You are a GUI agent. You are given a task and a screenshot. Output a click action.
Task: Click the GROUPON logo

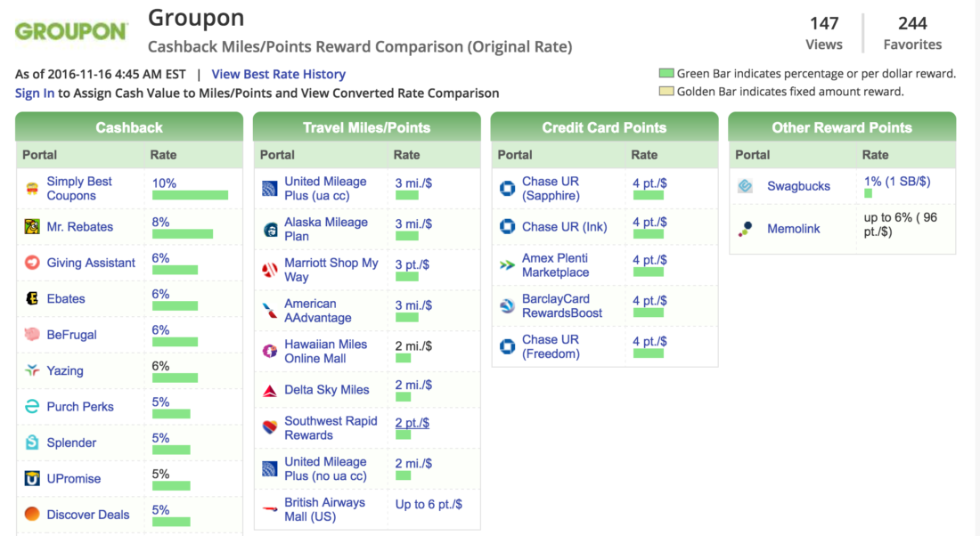[x=69, y=28]
